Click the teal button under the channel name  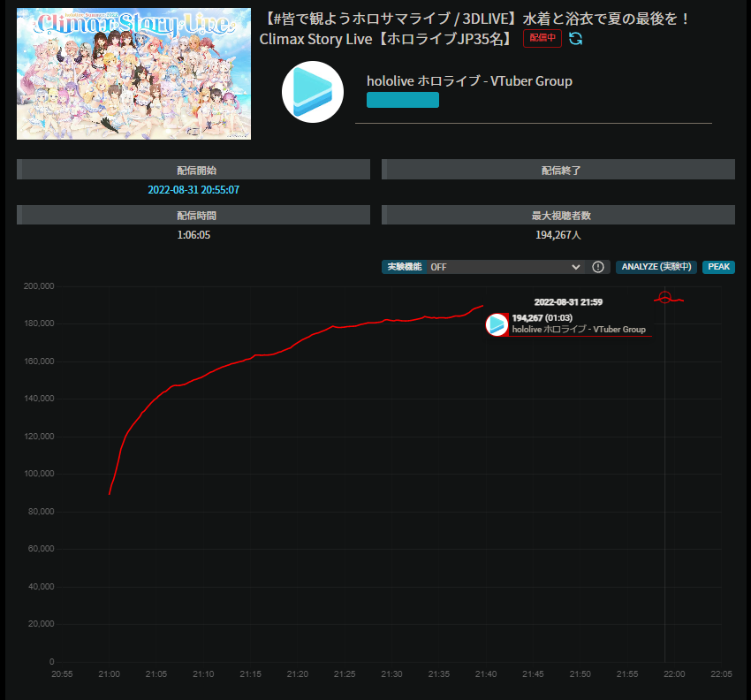pos(403,100)
